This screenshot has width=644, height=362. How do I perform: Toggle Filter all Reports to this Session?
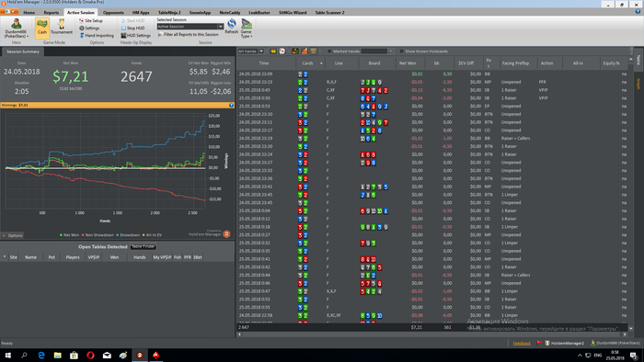point(188,34)
